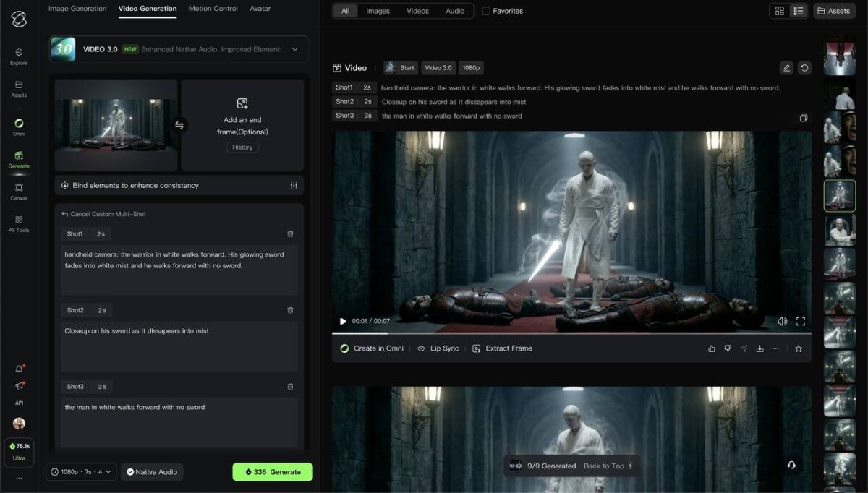
Task: Open the Omni tool in sidebar
Action: pos(19,127)
